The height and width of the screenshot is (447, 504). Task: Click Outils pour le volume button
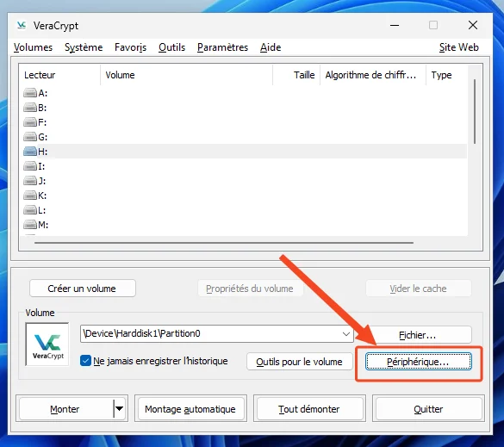[x=299, y=362]
